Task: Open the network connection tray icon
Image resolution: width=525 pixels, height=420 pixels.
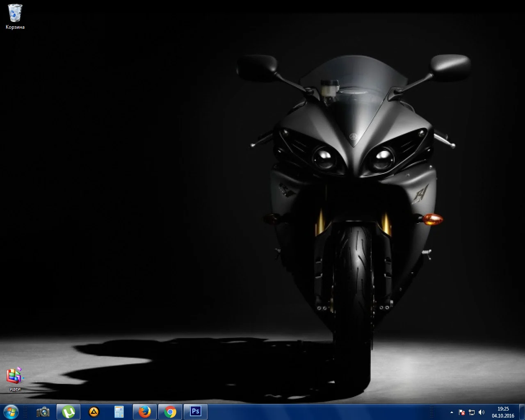Action: [472, 412]
